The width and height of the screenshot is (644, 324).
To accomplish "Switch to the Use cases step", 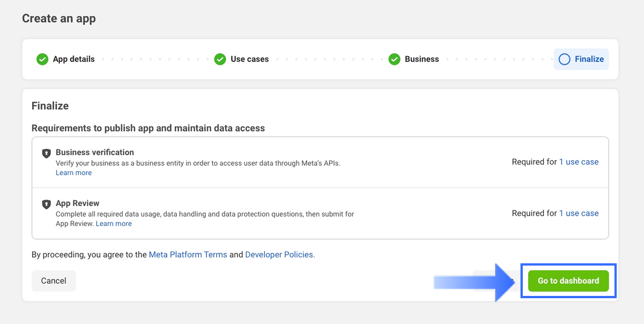I will coord(250,59).
